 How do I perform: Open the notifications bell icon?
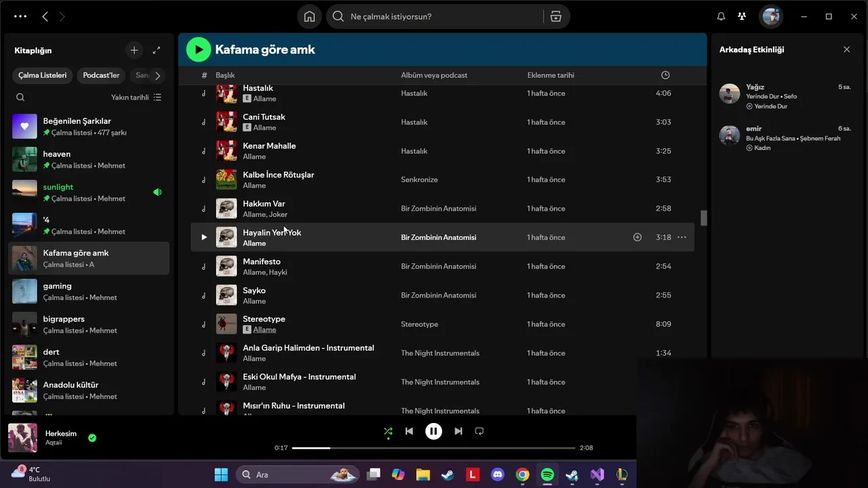point(721,16)
